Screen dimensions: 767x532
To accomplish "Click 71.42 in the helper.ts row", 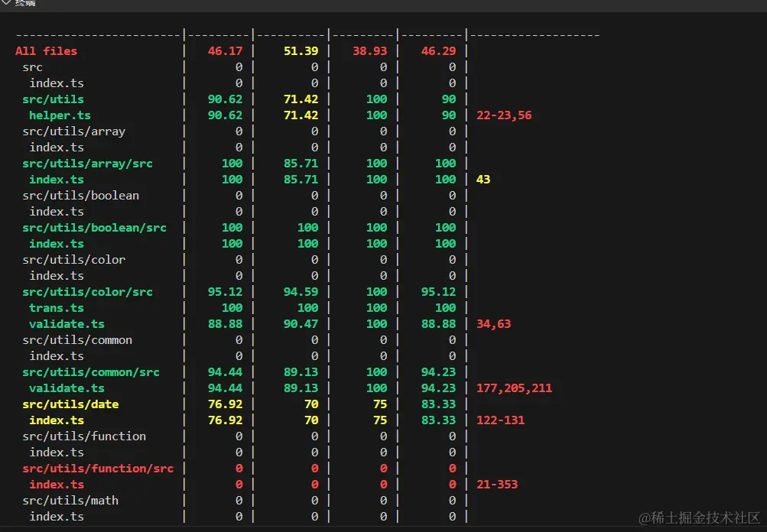I will (x=301, y=115).
